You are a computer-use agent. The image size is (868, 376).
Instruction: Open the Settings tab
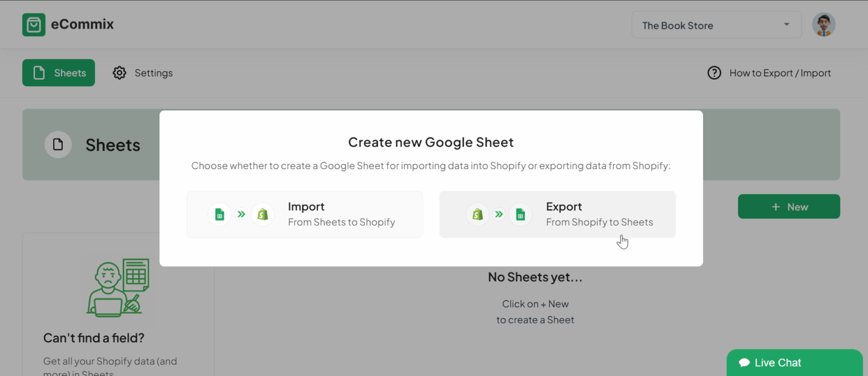142,73
